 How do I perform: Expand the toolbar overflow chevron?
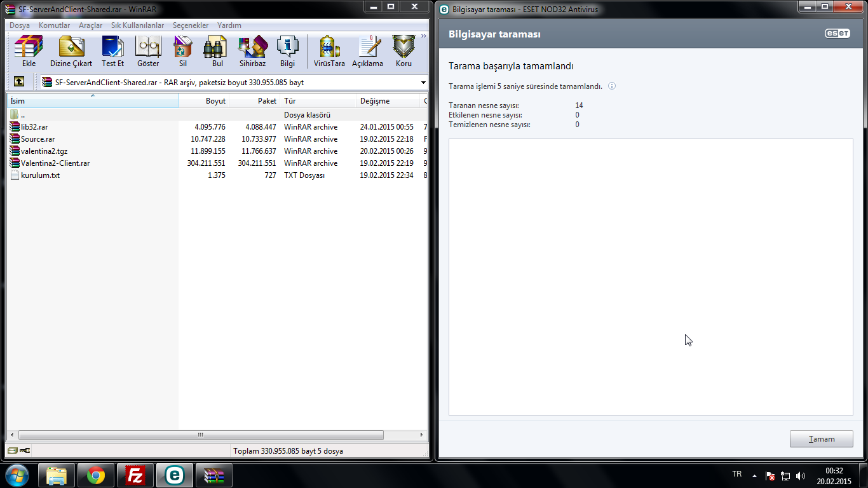[424, 36]
